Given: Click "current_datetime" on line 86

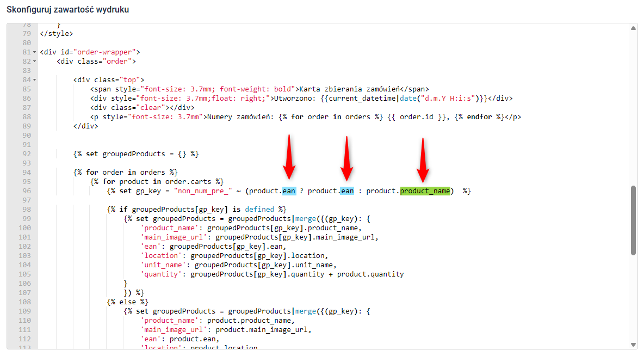Looking at the screenshot, I should click(x=362, y=98).
